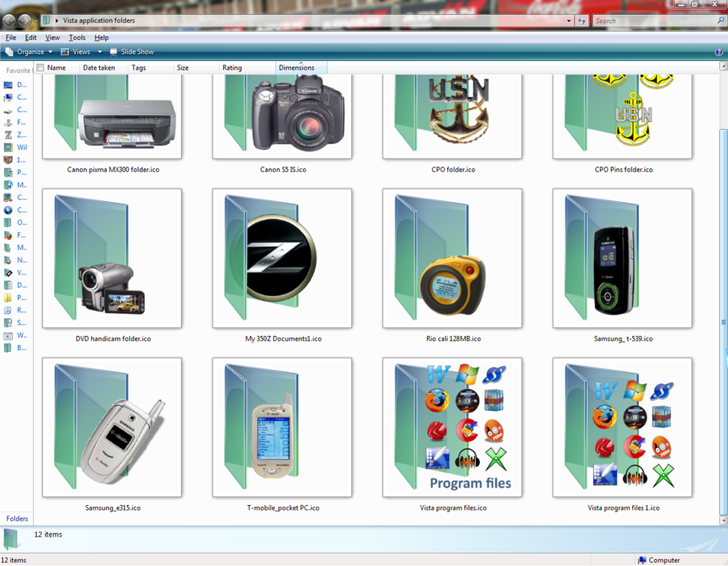
Task: Select the Samsung e315 flip phone icon
Action: 112,427
